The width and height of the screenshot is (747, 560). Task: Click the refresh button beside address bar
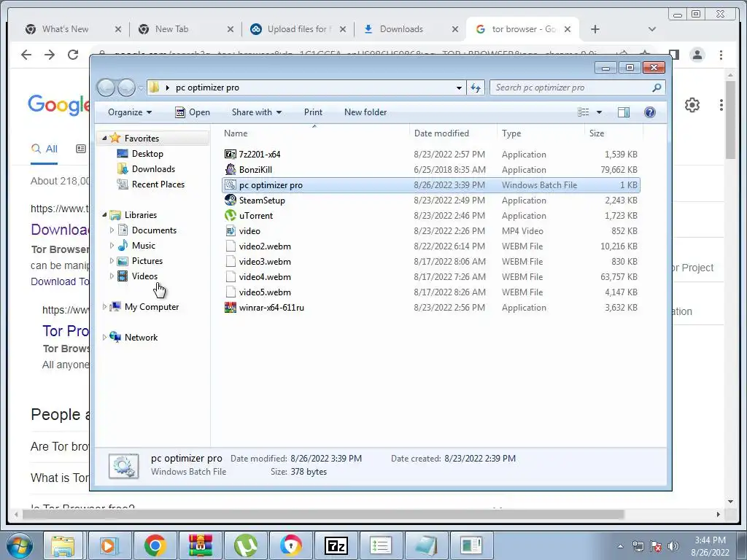click(x=476, y=87)
